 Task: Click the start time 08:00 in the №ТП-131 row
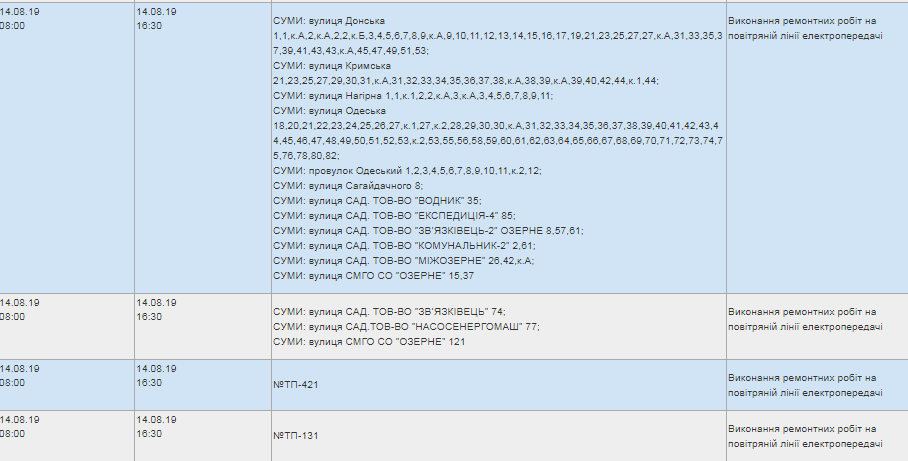[12, 434]
